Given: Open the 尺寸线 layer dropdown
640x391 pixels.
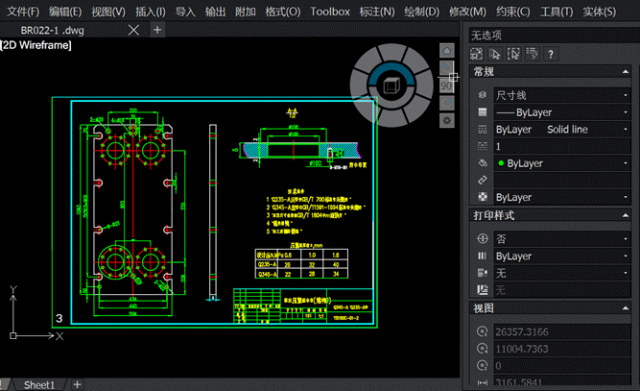Looking at the screenshot, I should (x=562, y=96).
